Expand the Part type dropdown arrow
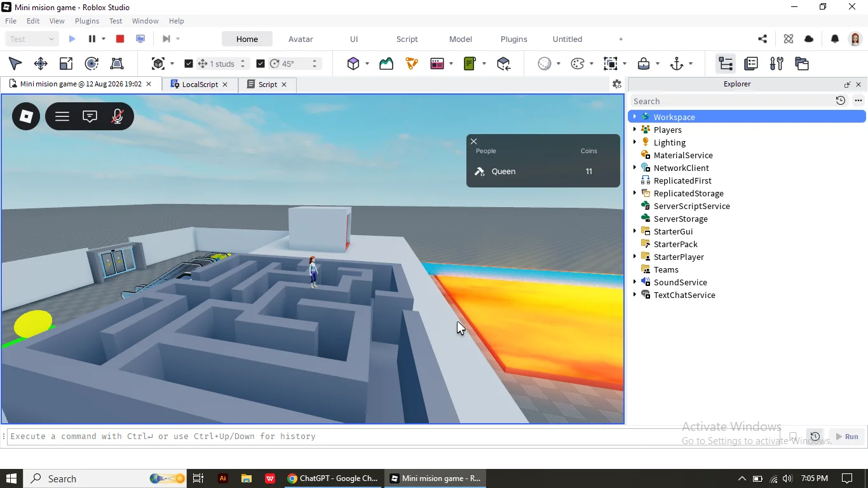Viewport: 868px width, 488px height. point(368,64)
